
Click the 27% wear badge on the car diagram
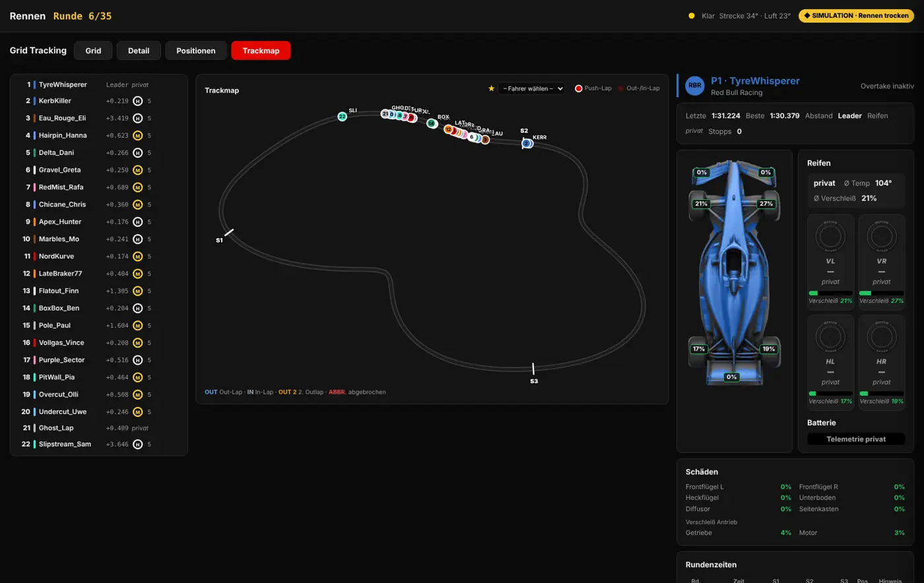[x=766, y=204]
